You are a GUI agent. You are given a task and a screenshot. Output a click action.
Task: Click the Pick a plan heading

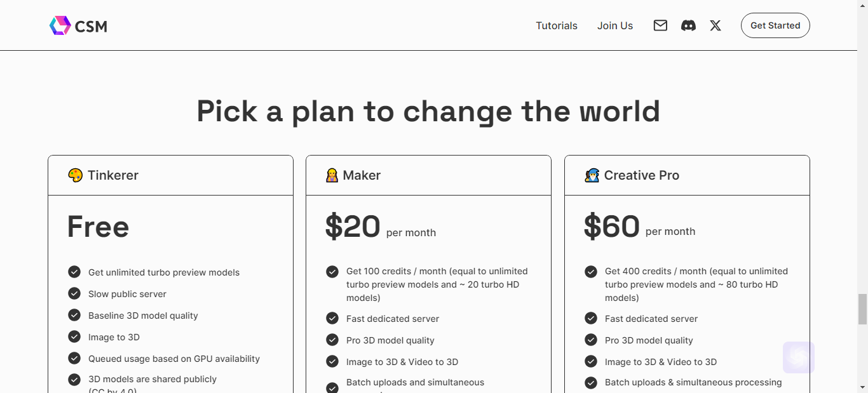coord(428,111)
